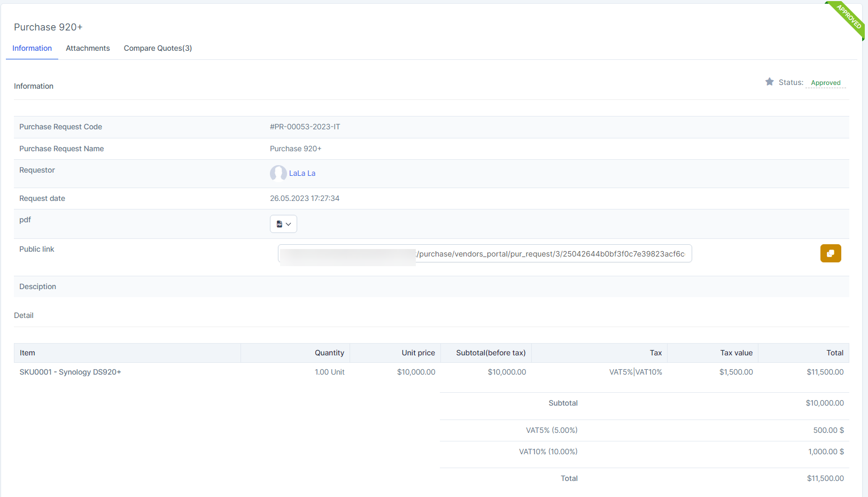Click the Unit price column header
This screenshot has width=868, height=497.
418,353
